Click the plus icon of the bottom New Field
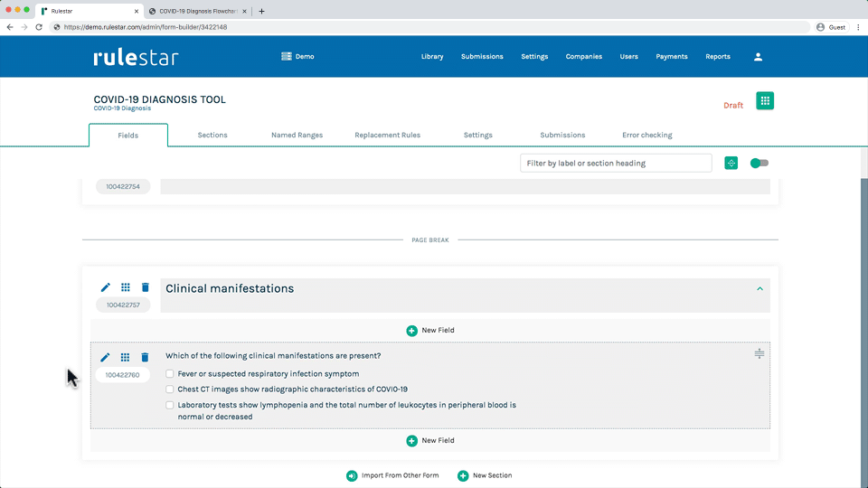The width and height of the screenshot is (868, 488). [412, 440]
